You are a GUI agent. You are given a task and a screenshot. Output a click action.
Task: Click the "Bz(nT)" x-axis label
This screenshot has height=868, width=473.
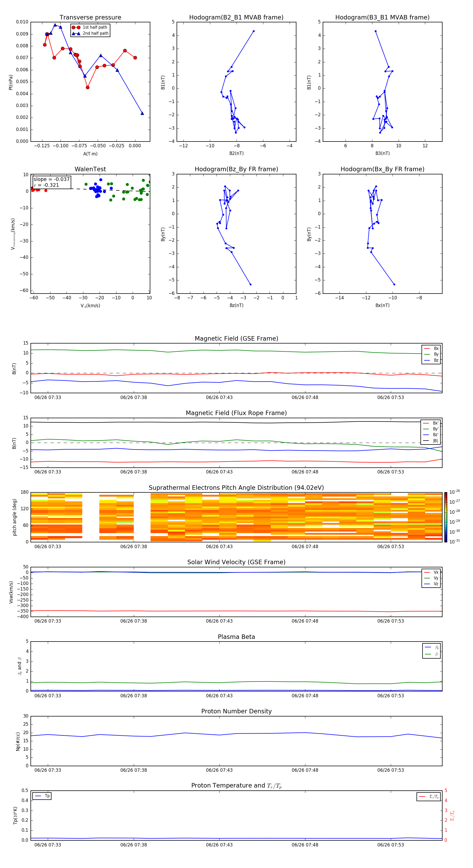coord(236,305)
